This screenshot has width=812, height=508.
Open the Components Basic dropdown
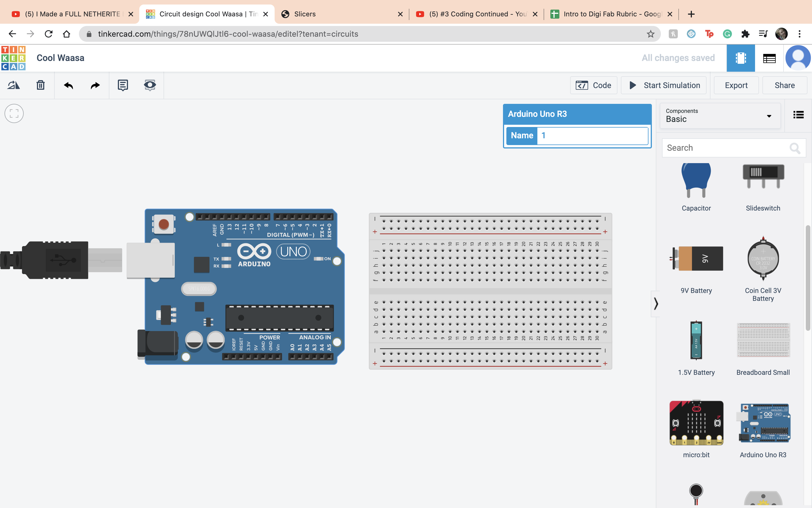click(720, 116)
